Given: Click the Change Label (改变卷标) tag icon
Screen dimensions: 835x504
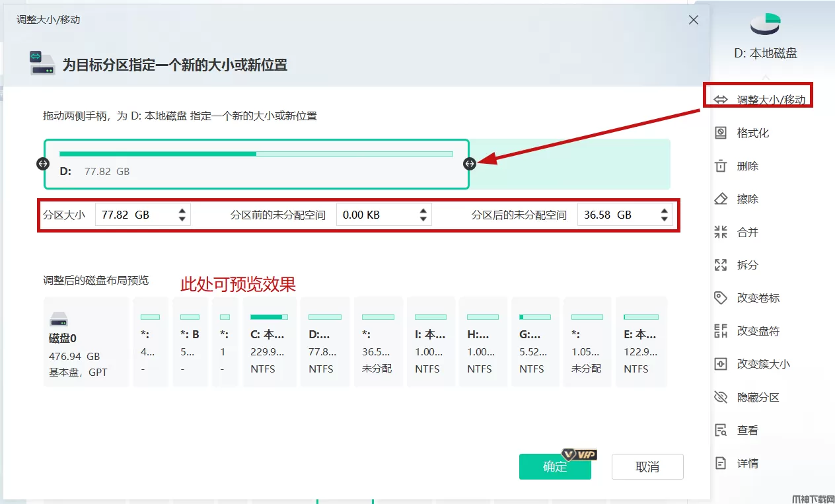Looking at the screenshot, I should pos(721,298).
